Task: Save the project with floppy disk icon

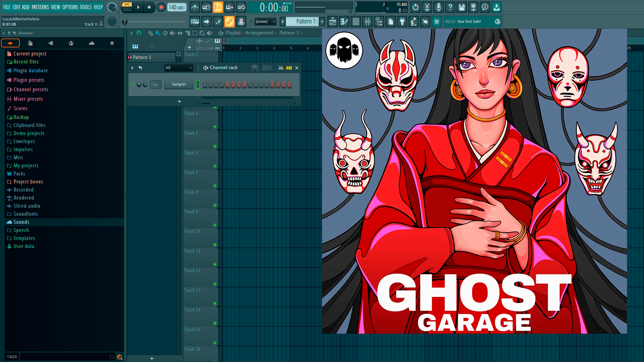Action: point(462,7)
